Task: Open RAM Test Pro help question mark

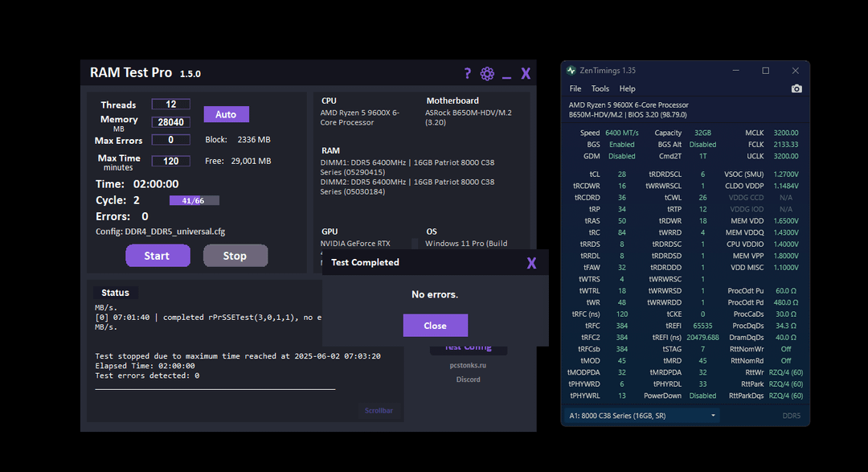Action: 468,73
